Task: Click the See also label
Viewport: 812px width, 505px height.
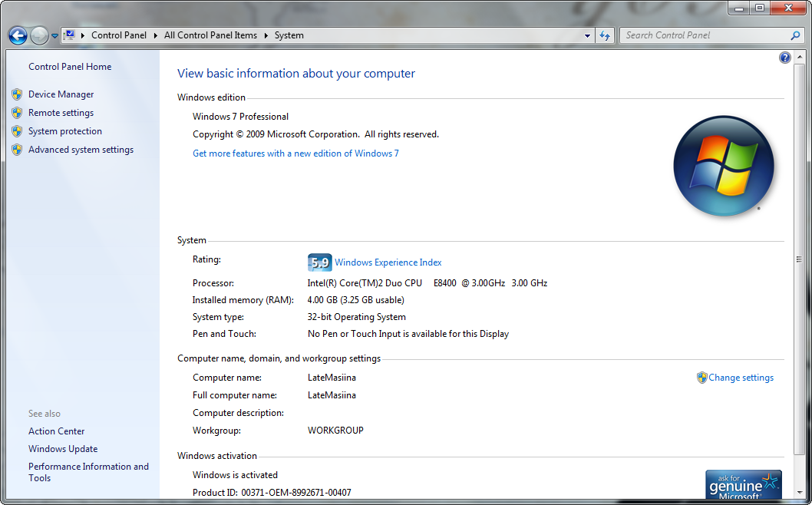Action: (x=45, y=414)
